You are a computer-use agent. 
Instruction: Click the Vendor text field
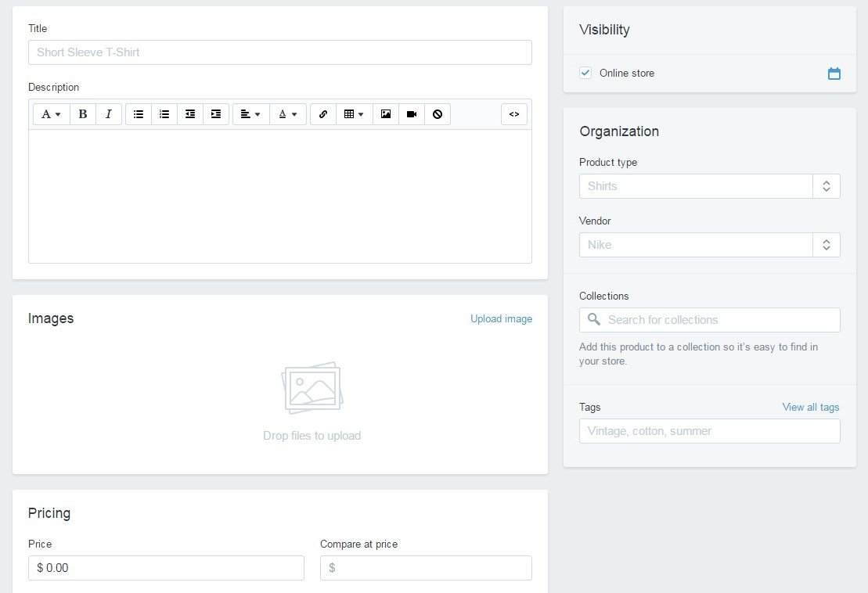(x=696, y=245)
